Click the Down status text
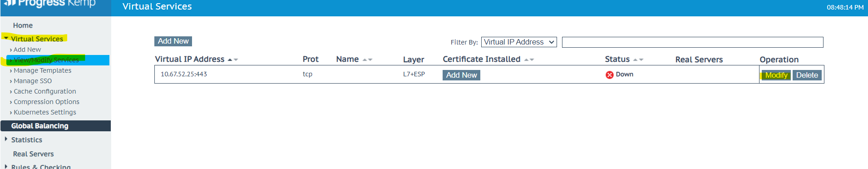The height and width of the screenshot is (169, 868). tap(624, 74)
